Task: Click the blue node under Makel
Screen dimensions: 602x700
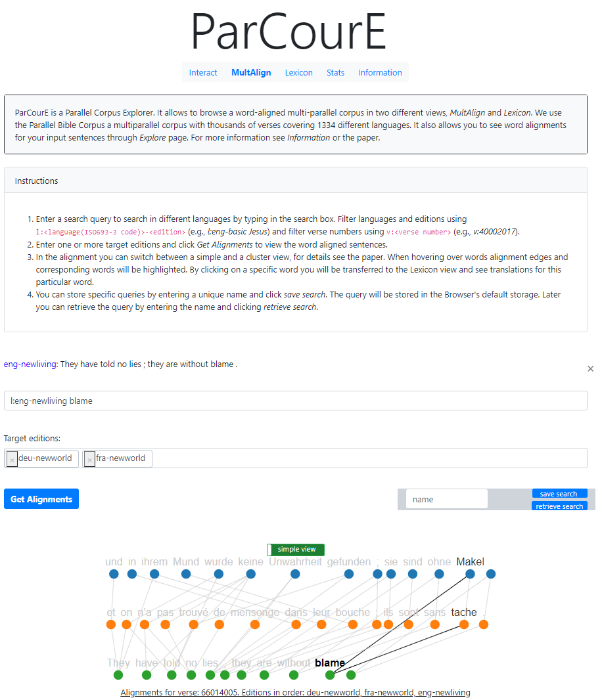Action: (470, 574)
